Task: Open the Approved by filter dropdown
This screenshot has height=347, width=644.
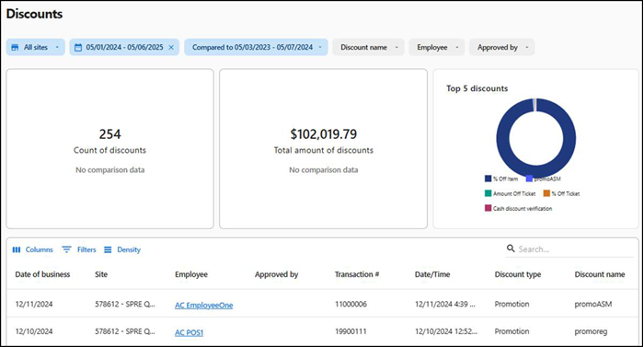Action: [501, 47]
